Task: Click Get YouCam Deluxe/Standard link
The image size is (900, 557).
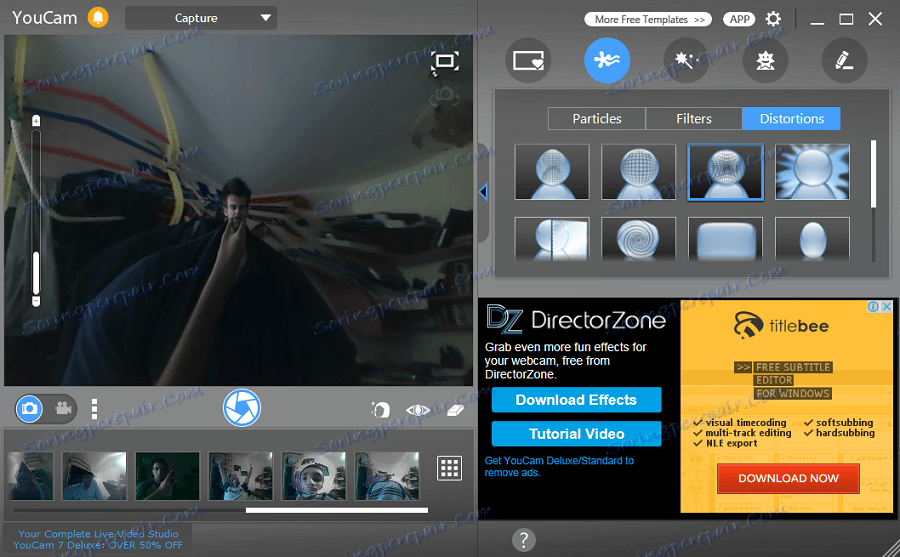Action: tap(559, 466)
